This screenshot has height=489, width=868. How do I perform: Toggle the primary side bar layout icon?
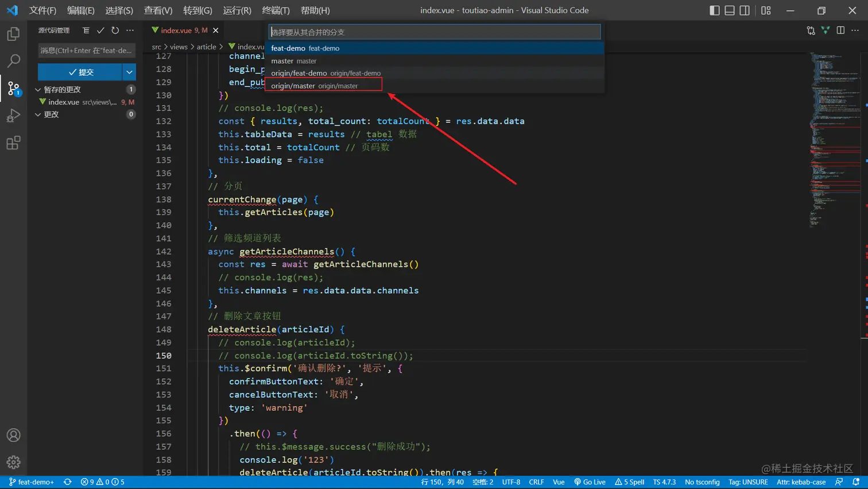(714, 10)
